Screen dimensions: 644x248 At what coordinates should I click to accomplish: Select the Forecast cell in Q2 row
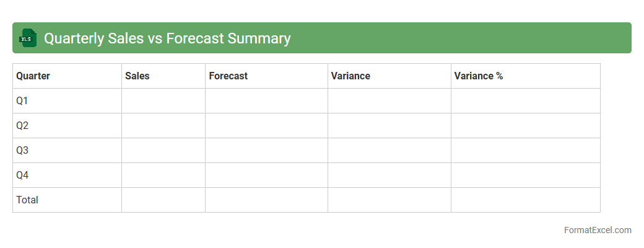pos(266,126)
